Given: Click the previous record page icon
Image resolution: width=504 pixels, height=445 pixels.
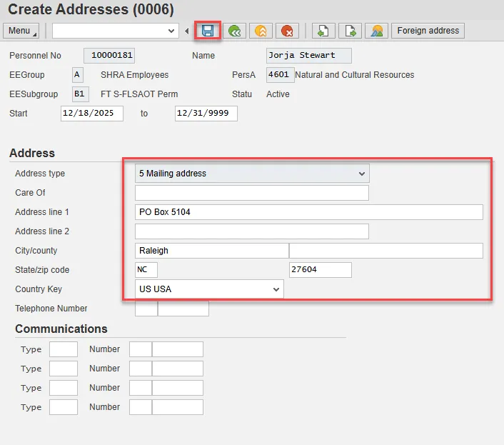Looking at the screenshot, I should point(323,31).
